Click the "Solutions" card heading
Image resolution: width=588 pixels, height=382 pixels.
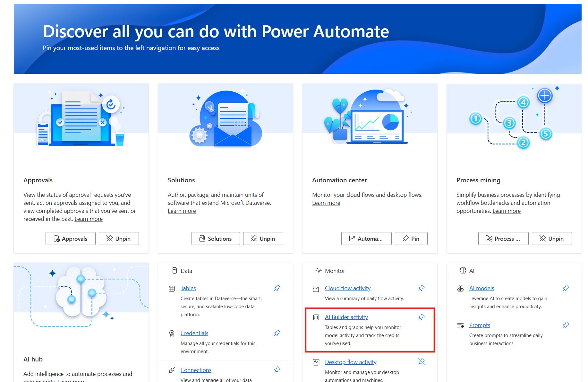click(181, 180)
